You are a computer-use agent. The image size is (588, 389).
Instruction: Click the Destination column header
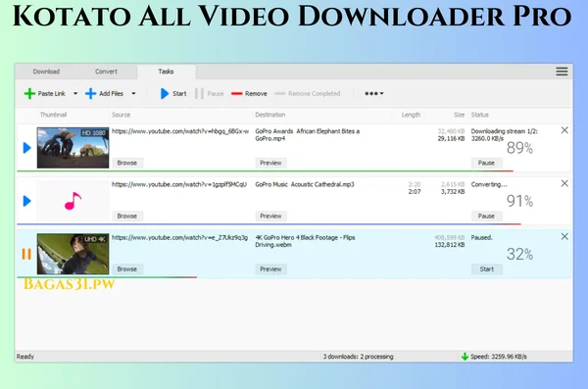click(x=270, y=115)
